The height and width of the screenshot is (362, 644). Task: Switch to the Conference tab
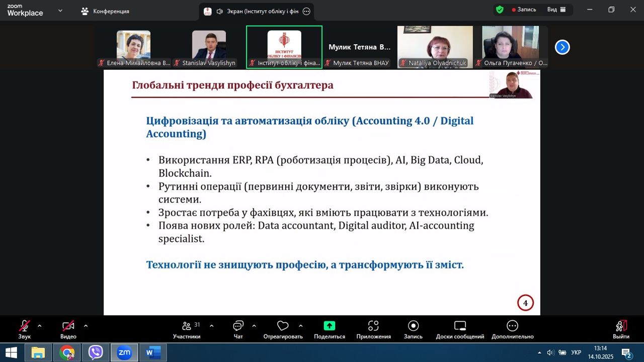point(106,11)
